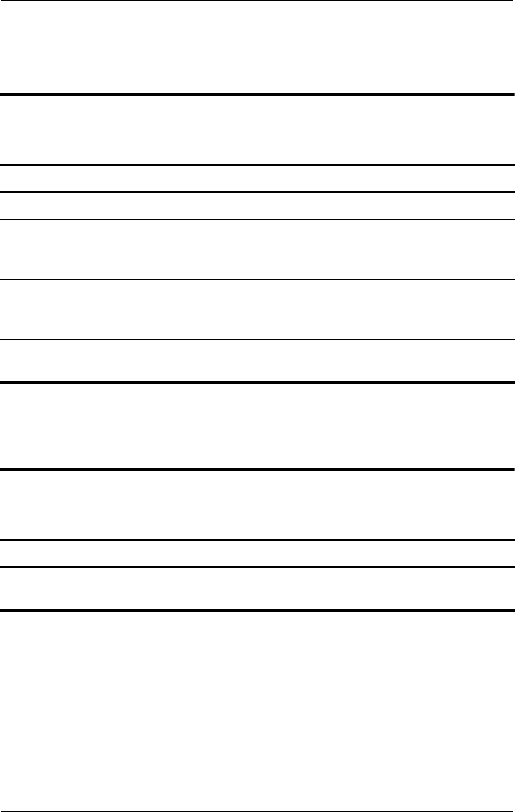Select the thick rule opening the lower table

[258, 470]
